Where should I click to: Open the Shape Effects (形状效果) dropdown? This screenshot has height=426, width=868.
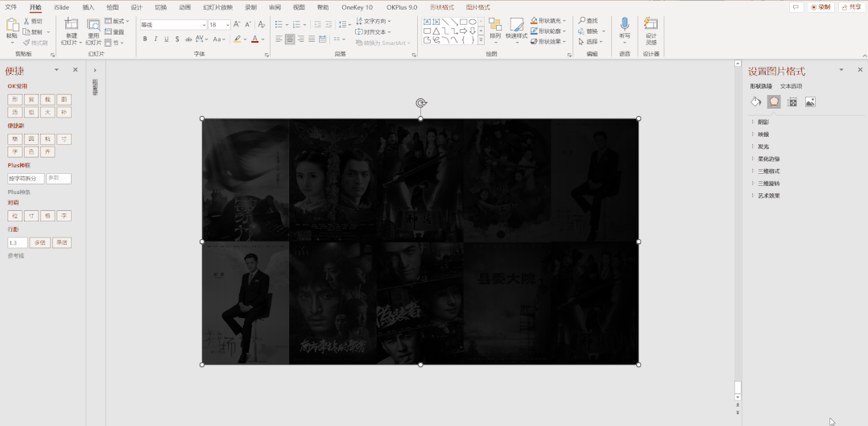point(548,42)
